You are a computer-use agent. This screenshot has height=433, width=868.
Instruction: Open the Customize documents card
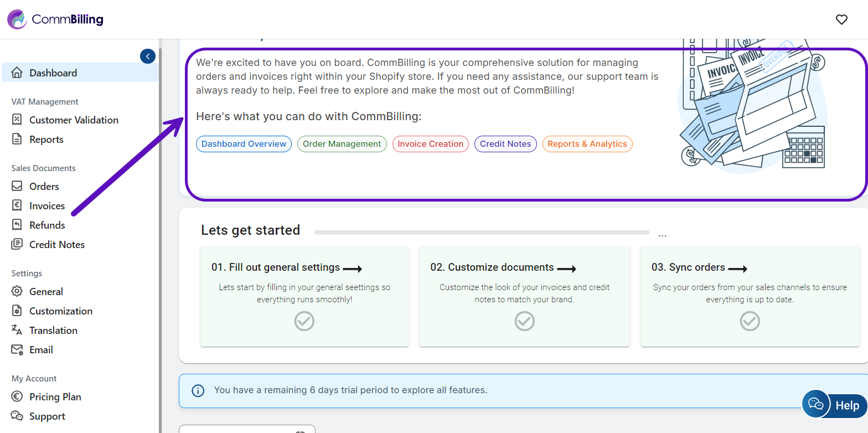click(x=524, y=296)
